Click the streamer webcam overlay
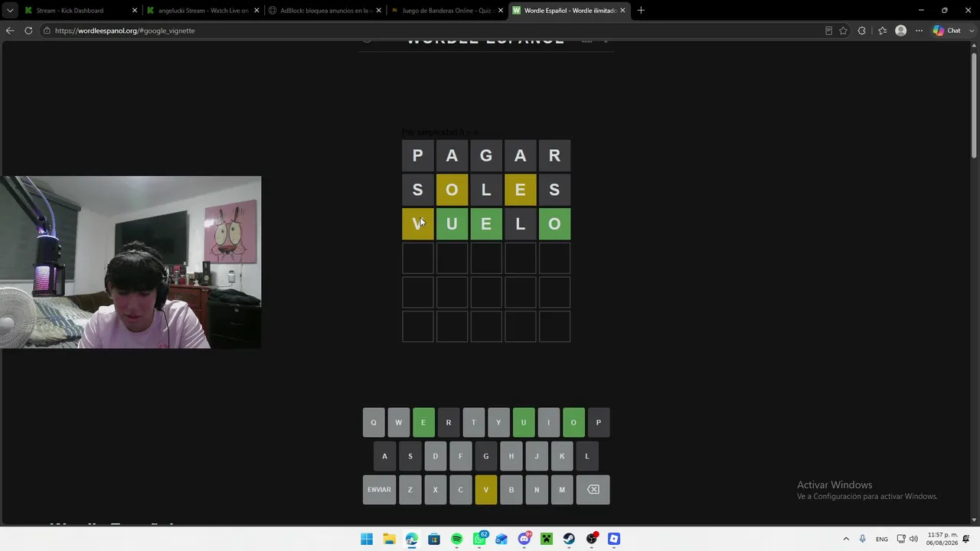Screen dimensions: 980x551 point(131,262)
